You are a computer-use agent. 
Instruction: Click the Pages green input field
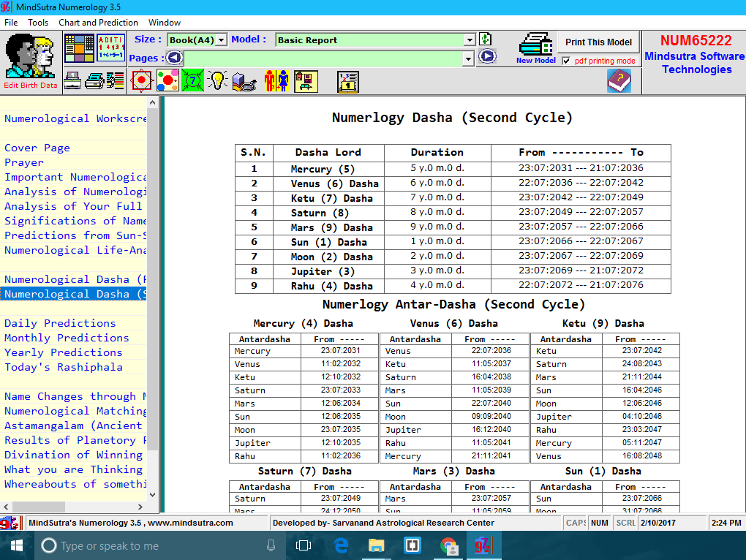(323, 58)
